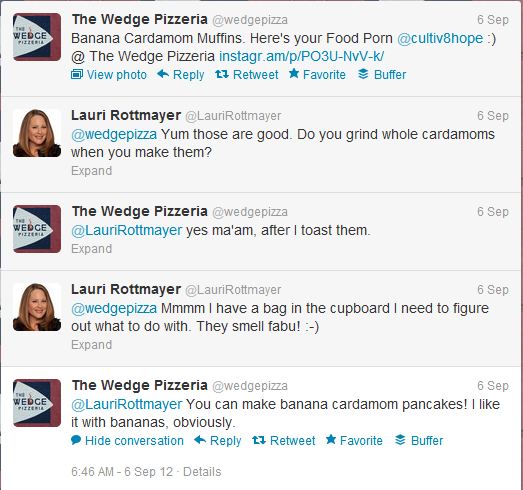Expand Lauri's tweet about grinding whole cardamoms
The height and width of the screenshot is (490, 523).
click(x=91, y=171)
